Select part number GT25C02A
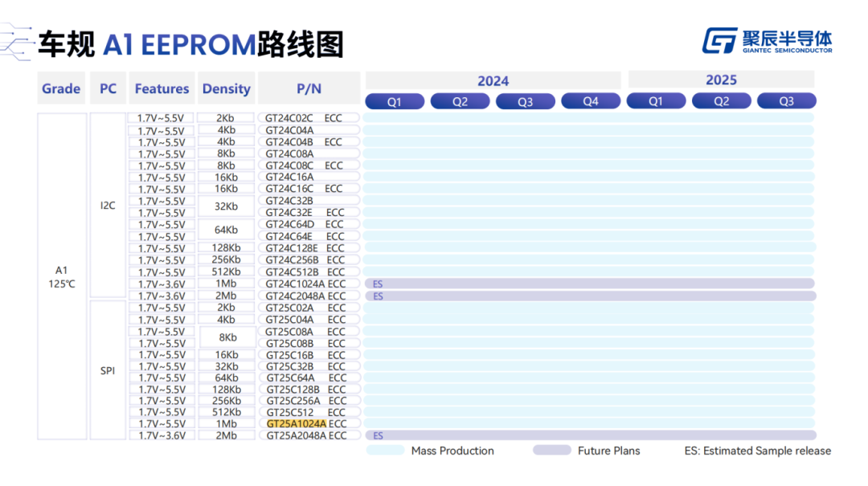Image resolution: width=868 pixels, height=486 pixels. coord(289,308)
